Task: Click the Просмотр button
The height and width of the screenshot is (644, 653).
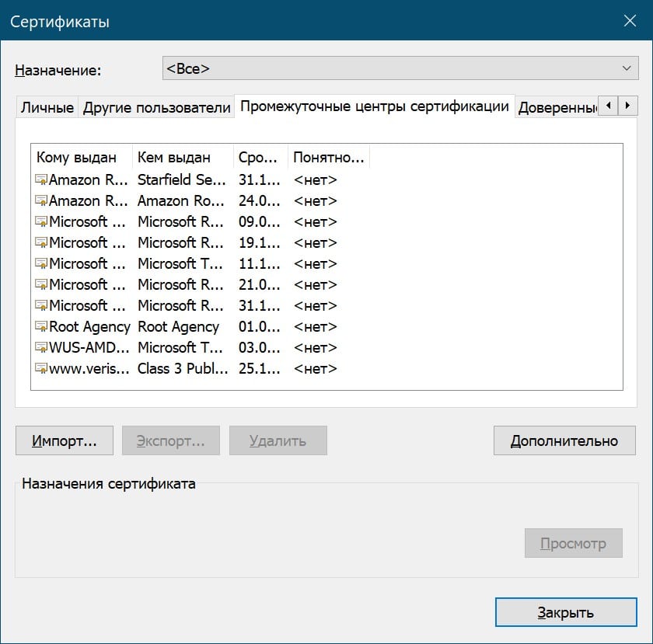Action: click(574, 543)
